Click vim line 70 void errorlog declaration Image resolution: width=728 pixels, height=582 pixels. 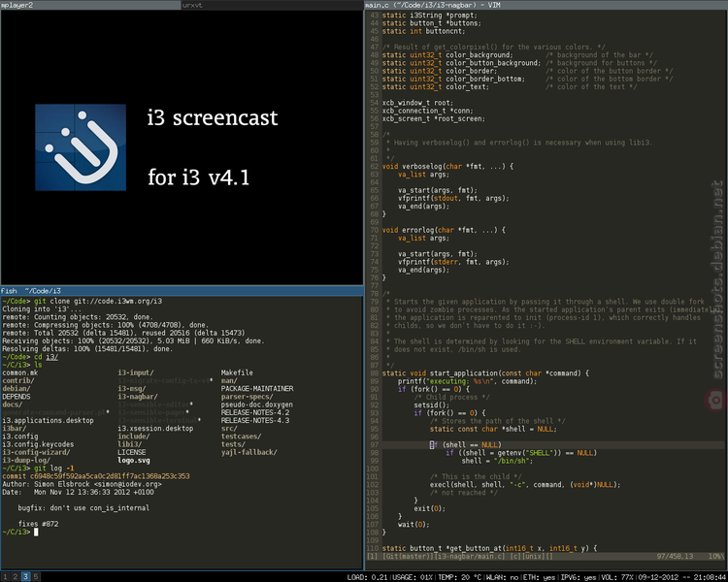444,230
